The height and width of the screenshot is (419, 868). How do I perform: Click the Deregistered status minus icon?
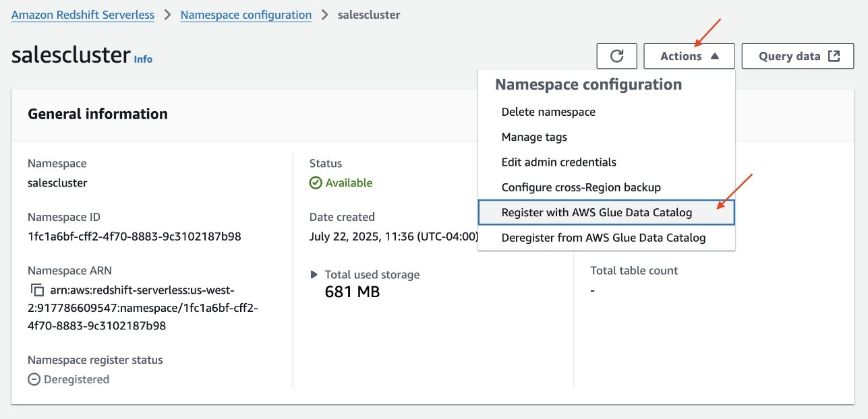[x=34, y=379]
